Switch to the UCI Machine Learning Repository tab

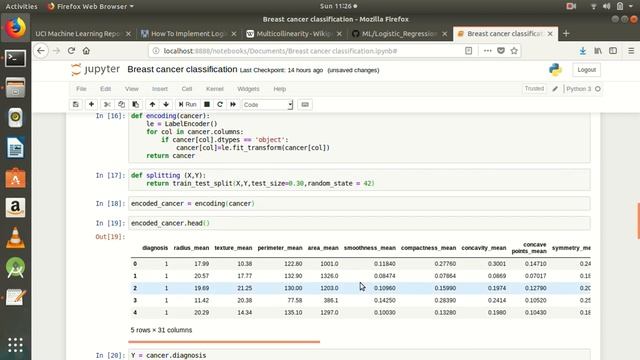point(77,33)
